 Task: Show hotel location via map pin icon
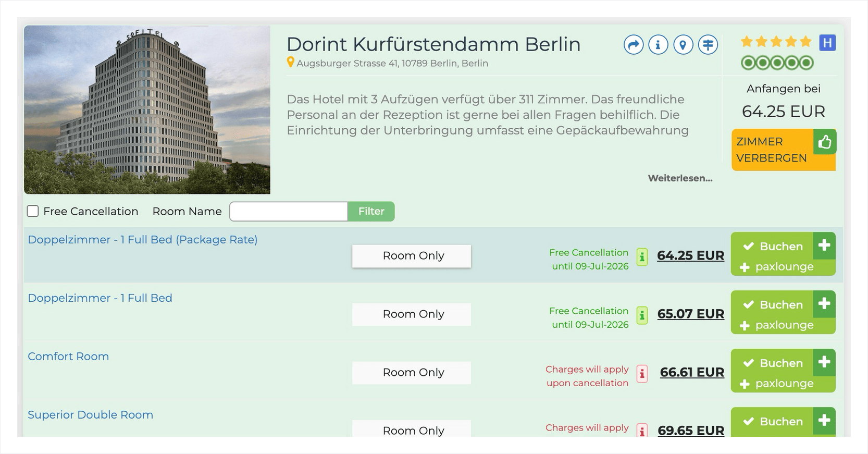pyautogui.click(x=683, y=45)
